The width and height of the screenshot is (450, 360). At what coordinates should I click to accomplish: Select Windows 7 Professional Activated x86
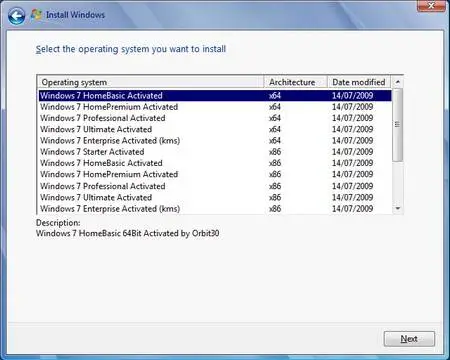click(215, 186)
